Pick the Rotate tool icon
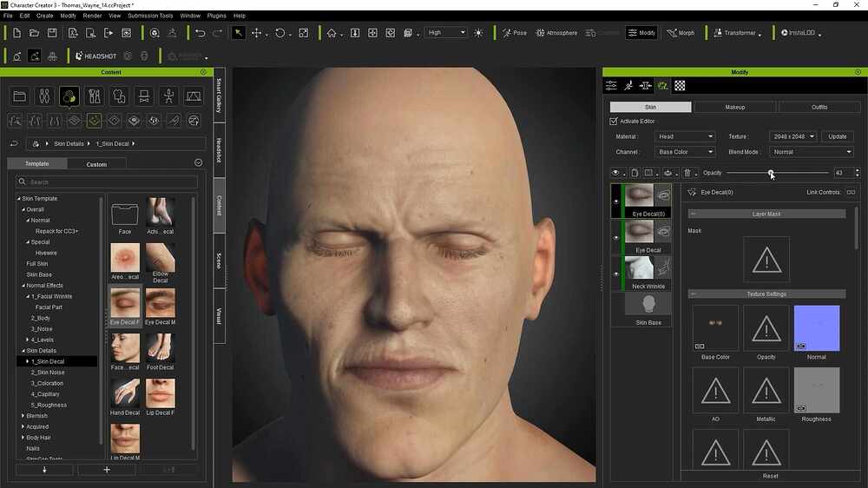 click(280, 33)
